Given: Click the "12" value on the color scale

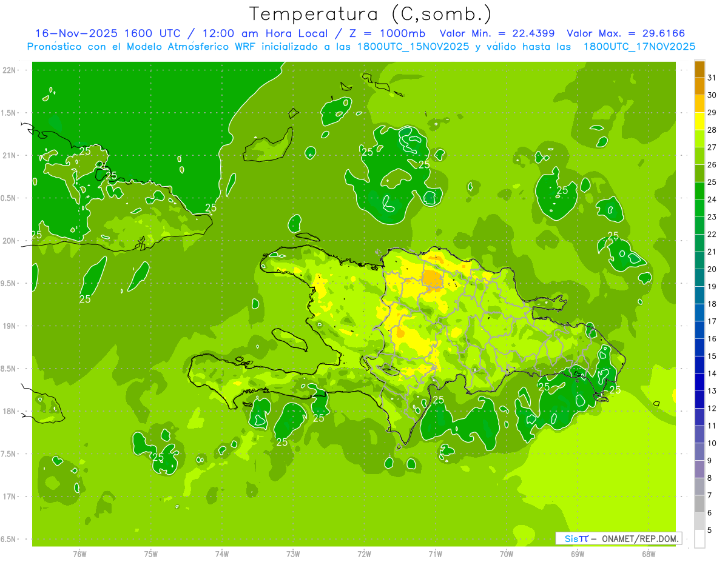Looking at the screenshot, I should pos(712,408).
